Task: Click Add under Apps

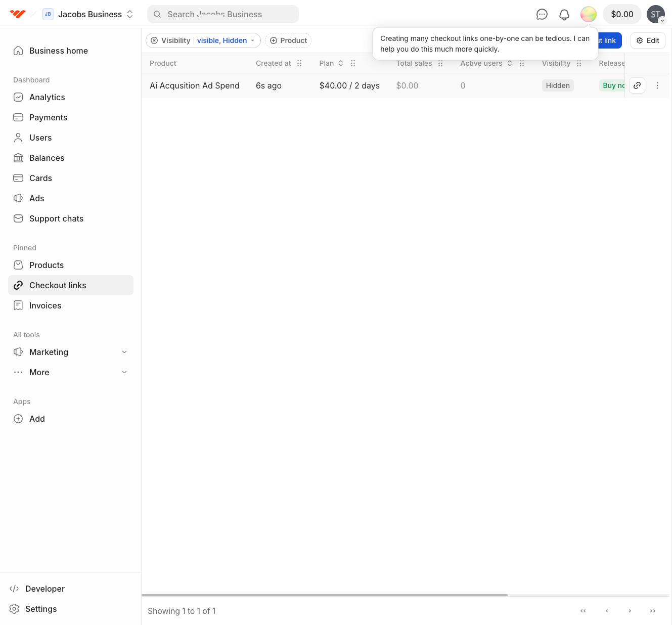Action: point(71,419)
